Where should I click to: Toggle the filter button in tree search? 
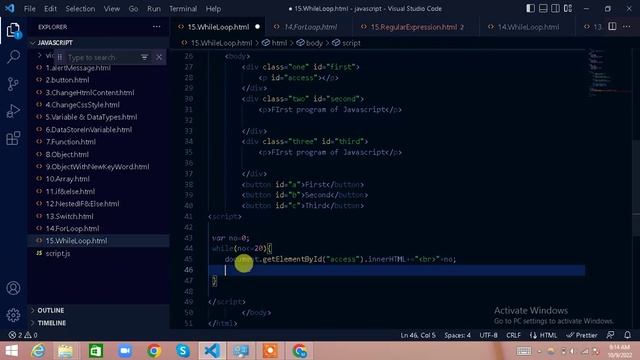tap(144, 58)
